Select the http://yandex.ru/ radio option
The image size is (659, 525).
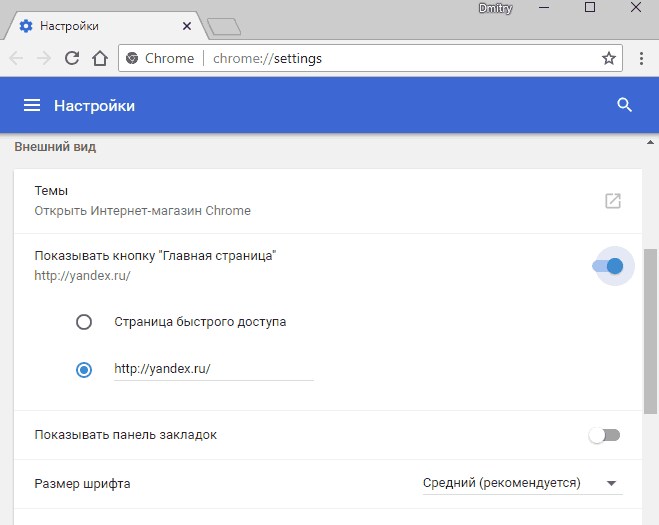click(x=84, y=370)
